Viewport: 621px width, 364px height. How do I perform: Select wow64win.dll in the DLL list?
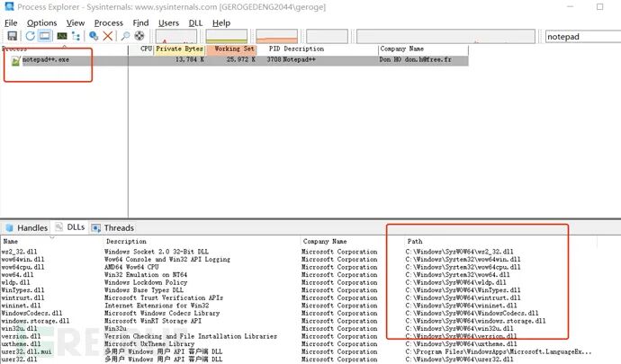pyautogui.click(x=23, y=260)
